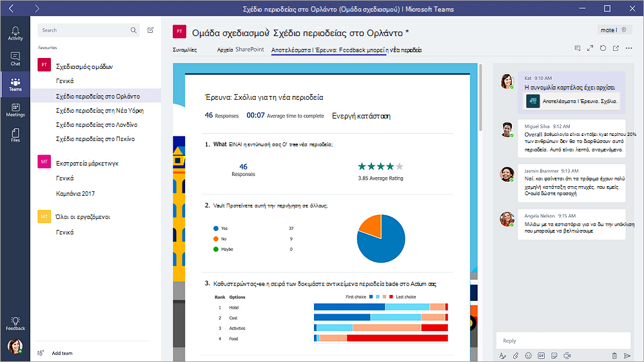The height and width of the screenshot is (362, 644).
Task: Click the Reply text box
Action: click(x=563, y=341)
